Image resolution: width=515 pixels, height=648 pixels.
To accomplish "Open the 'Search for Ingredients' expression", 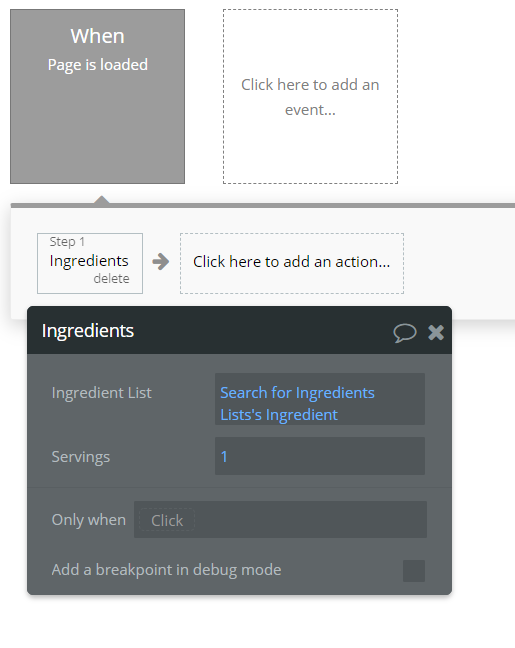I will 297,393.
